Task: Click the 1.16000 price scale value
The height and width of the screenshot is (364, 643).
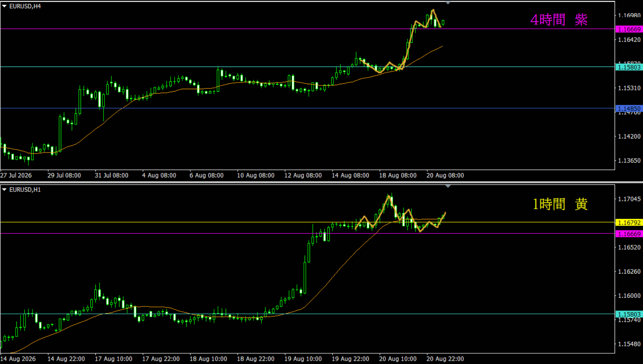Action: point(629,296)
